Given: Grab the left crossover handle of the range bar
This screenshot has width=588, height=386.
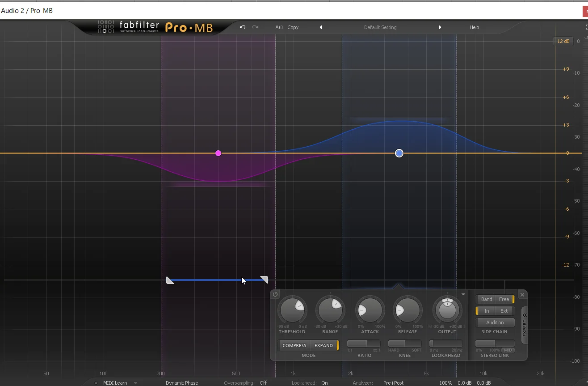Looking at the screenshot, I should [x=170, y=280].
